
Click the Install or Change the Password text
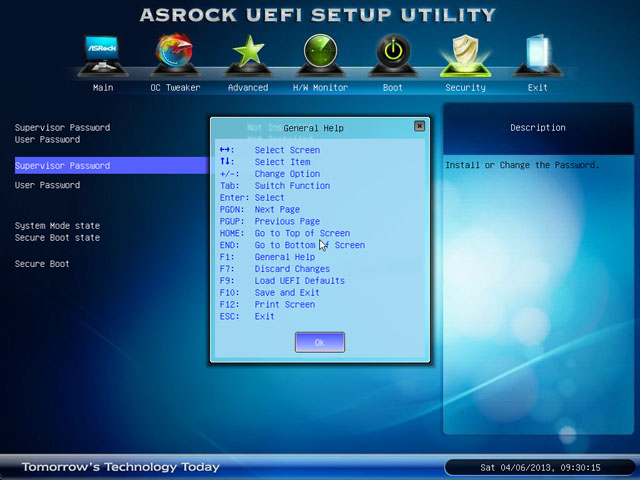(522, 165)
